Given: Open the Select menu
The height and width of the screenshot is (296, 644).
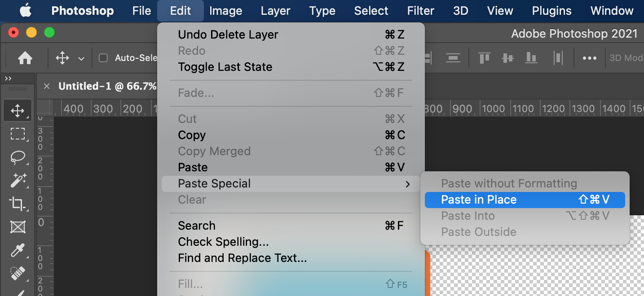Looking at the screenshot, I should pos(371,11).
